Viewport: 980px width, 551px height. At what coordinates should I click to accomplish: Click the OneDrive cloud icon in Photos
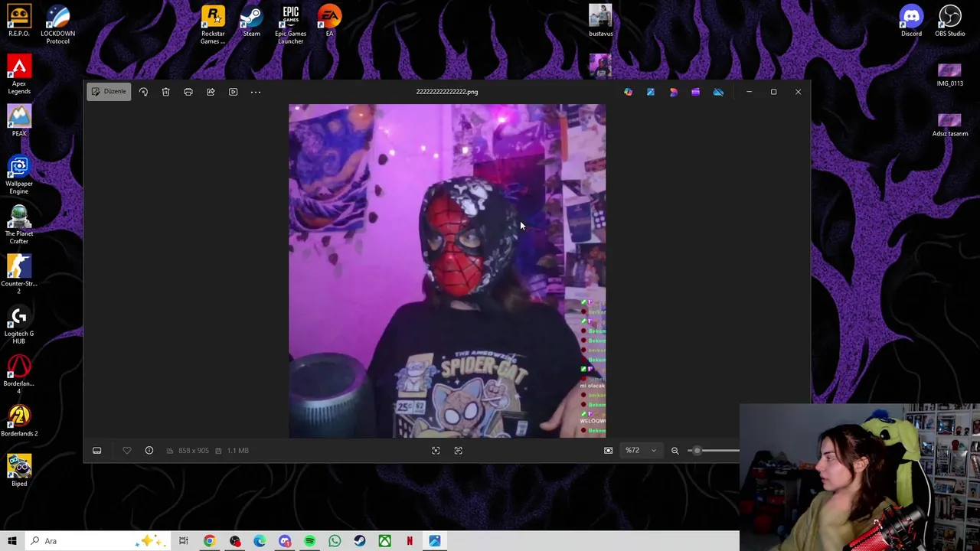[x=718, y=92]
